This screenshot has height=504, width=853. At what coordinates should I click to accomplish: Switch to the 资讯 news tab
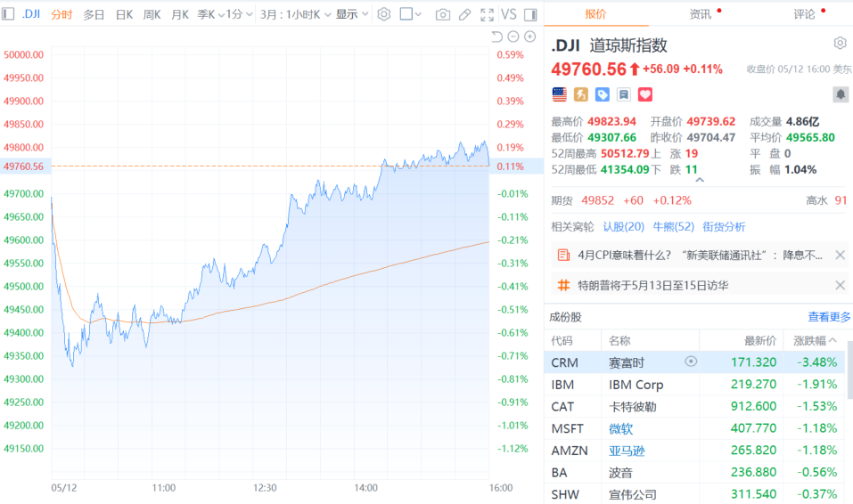tap(700, 14)
